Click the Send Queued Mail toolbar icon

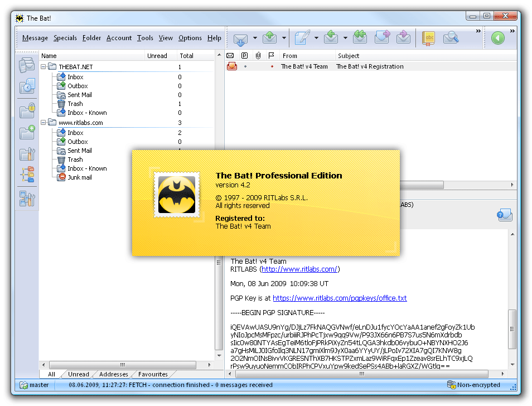coord(270,38)
